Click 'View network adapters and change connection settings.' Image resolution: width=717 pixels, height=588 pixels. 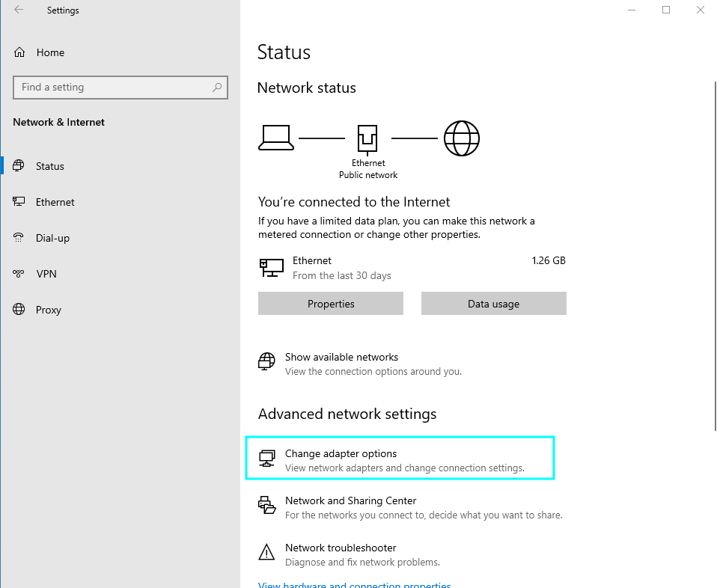pos(405,468)
